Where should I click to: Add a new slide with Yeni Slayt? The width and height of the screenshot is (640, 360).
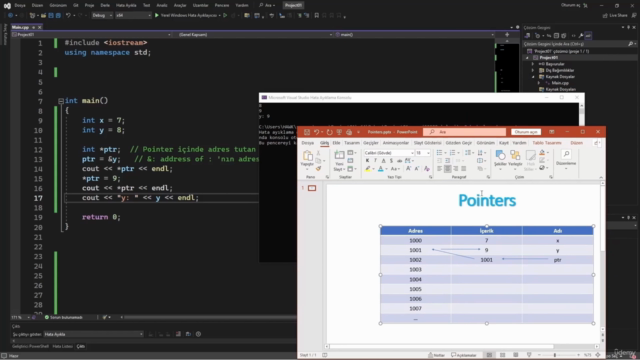pyautogui.click(x=339, y=161)
